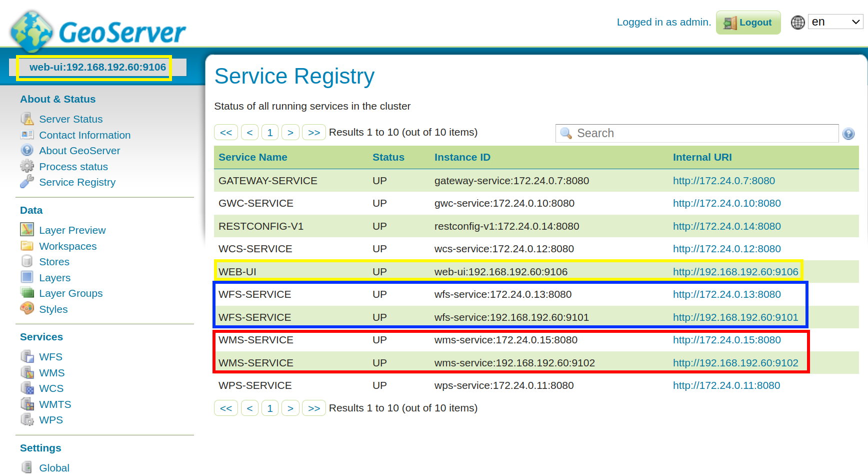This screenshot has height=474, width=868.
Task: Click the WCS service icon
Action: pyautogui.click(x=27, y=388)
